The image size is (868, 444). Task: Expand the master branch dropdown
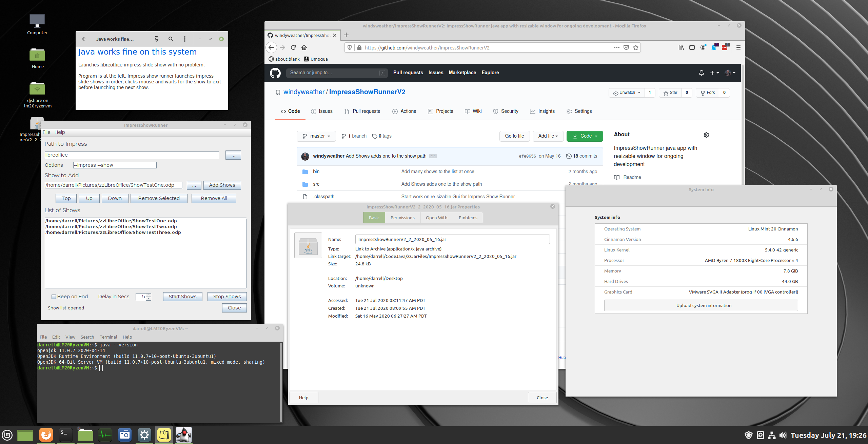(x=316, y=136)
